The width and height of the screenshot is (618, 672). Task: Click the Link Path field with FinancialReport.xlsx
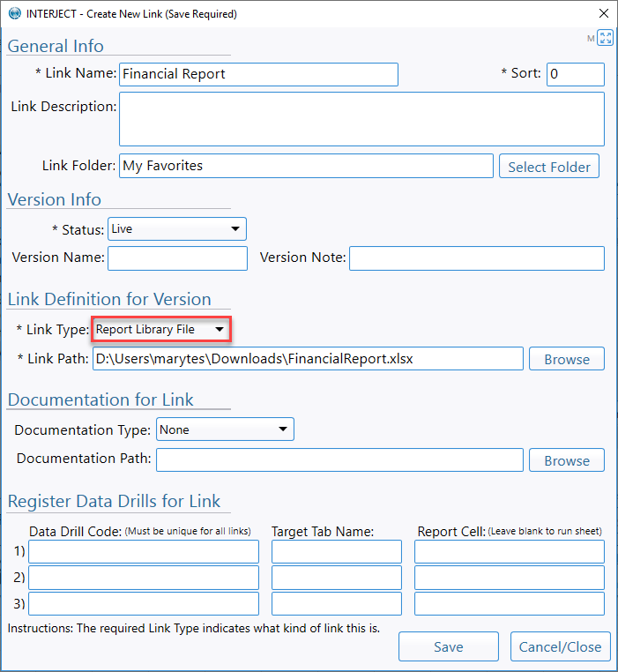(308, 359)
